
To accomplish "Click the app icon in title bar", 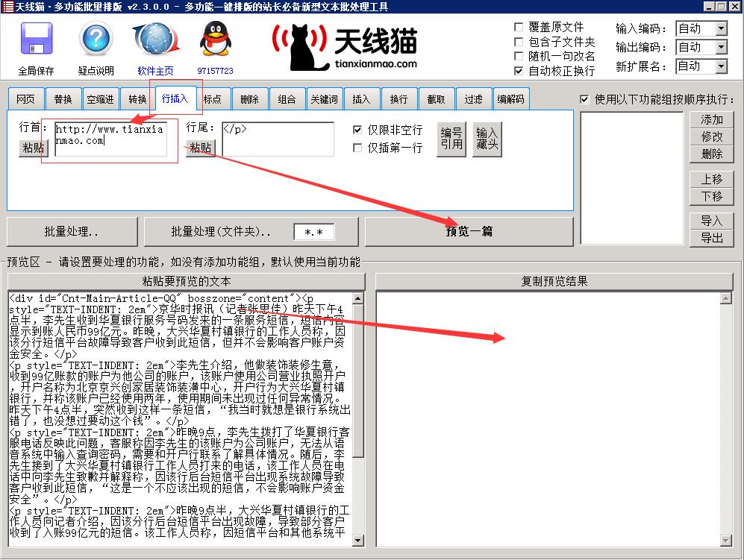I will pos(7,7).
